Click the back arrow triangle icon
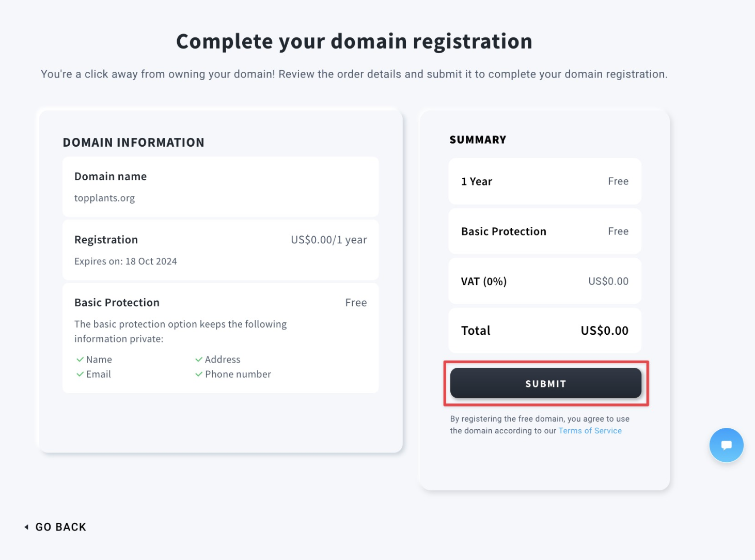 point(26,527)
